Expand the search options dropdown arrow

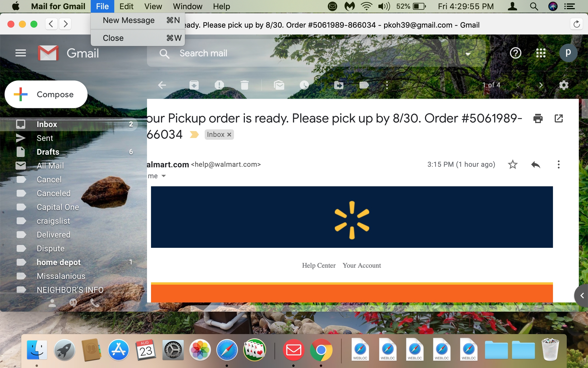[468, 54]
